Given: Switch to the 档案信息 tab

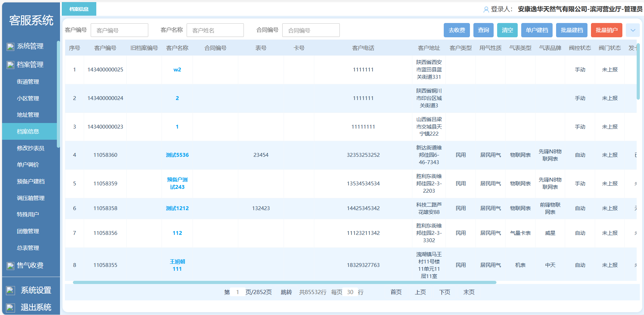Looking at the screenshot, I should click(x=79, y=9).
